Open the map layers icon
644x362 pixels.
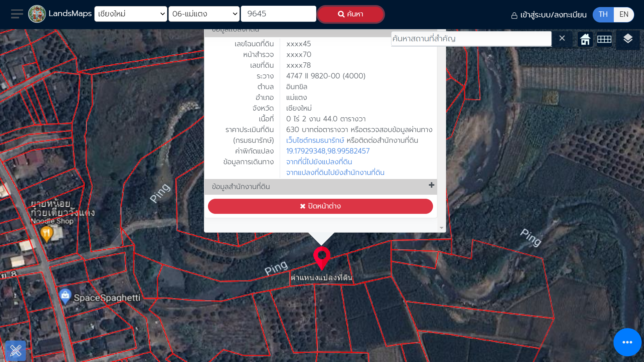(x=628, y=39)
